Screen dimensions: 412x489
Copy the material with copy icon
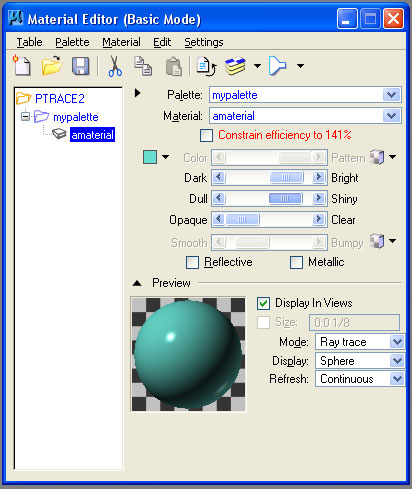pyautogui.click(x=143, y=66)
